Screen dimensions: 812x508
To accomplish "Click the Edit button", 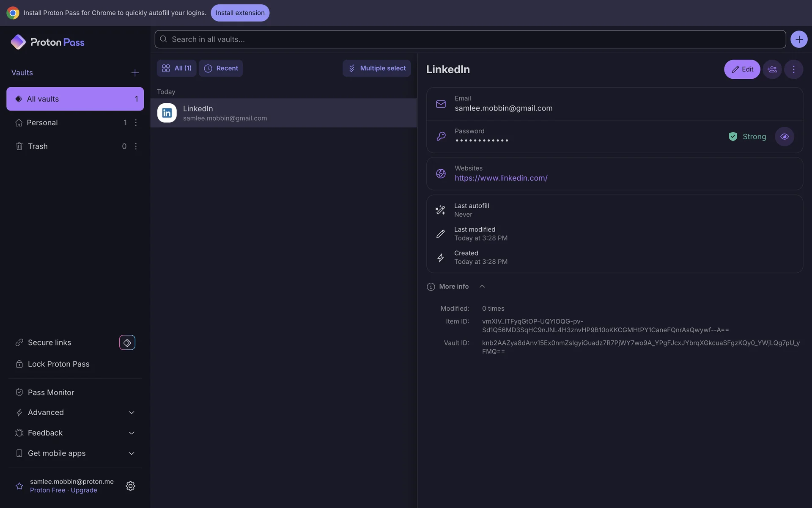I will click(x=742, y=69).
